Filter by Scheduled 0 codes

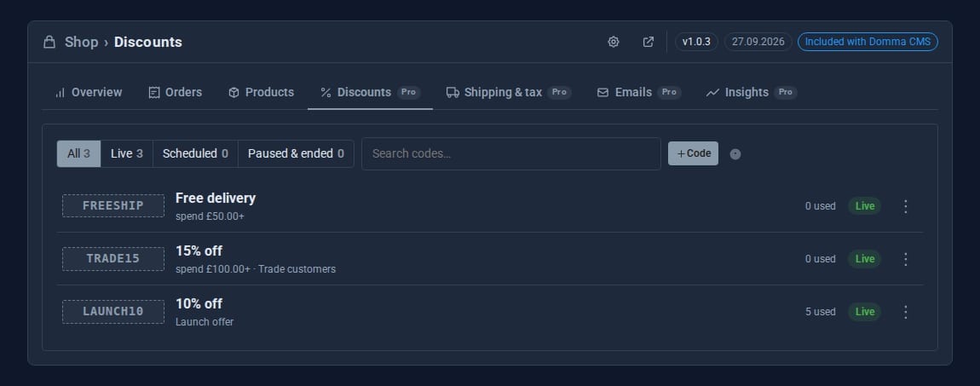coord(196,153)
